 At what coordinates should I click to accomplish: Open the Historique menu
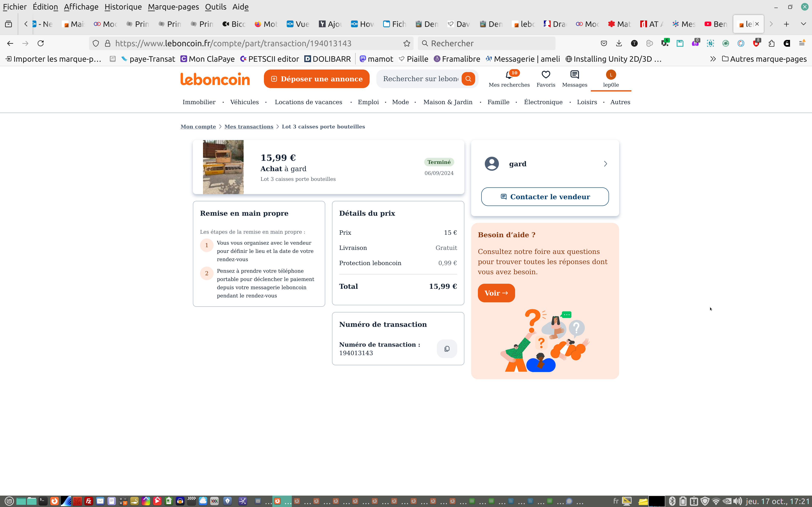pyautogui.click(x=123, y=7)
